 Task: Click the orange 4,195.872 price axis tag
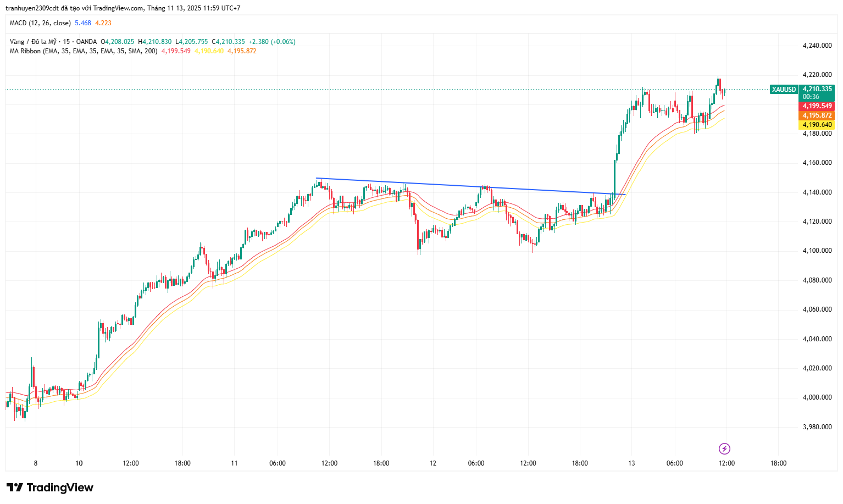click(x=817, y=115)
